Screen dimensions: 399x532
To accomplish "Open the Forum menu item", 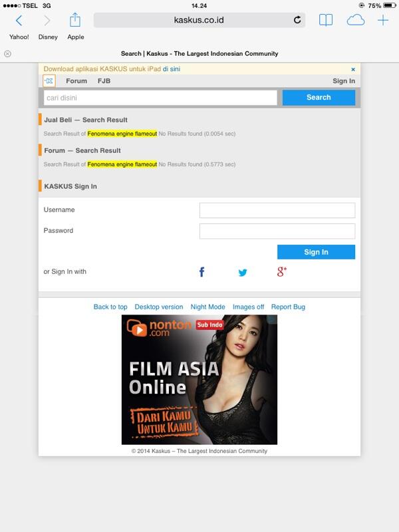I will (76, 80).
